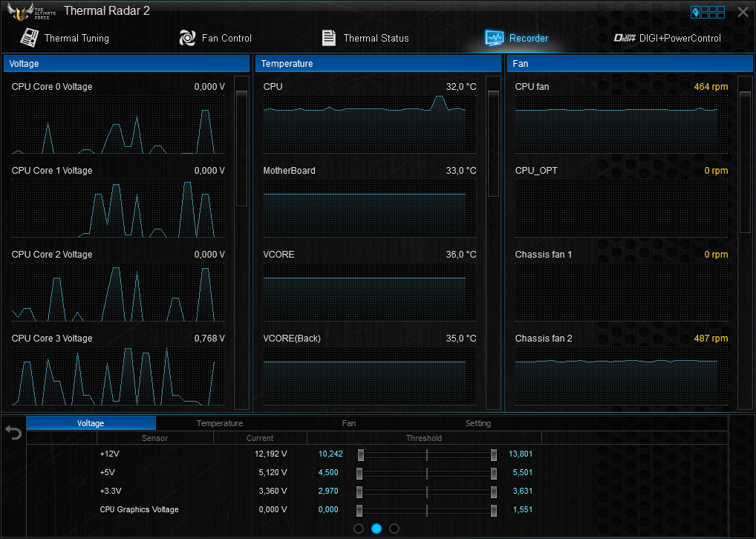Click the +5V sensor row label
Image resolution: width=756 pixels, height=539 pixels.
(108, 472)
